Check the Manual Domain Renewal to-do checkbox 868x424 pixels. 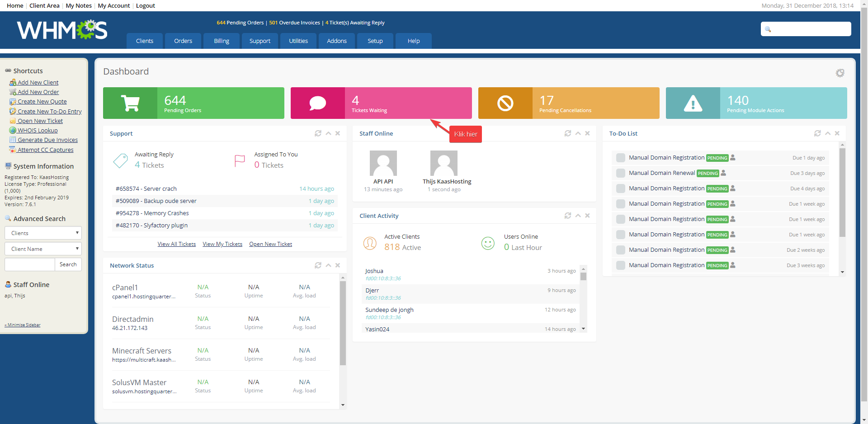pyautogui.click(x=621, y=173)
